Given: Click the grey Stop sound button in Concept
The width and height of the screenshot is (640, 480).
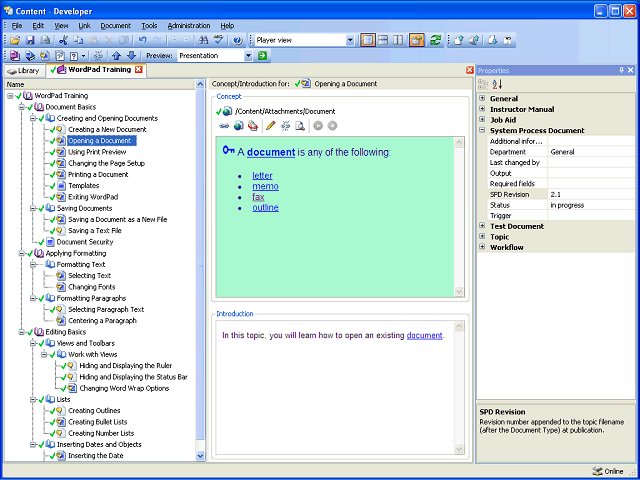Looking at the screenshot, I should coord(332,126).
